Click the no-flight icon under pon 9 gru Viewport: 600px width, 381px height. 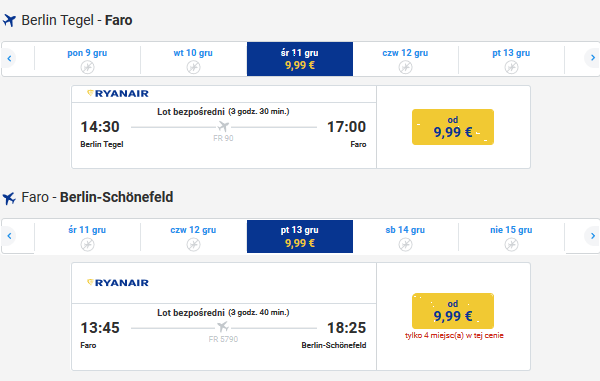click(88, 67)
